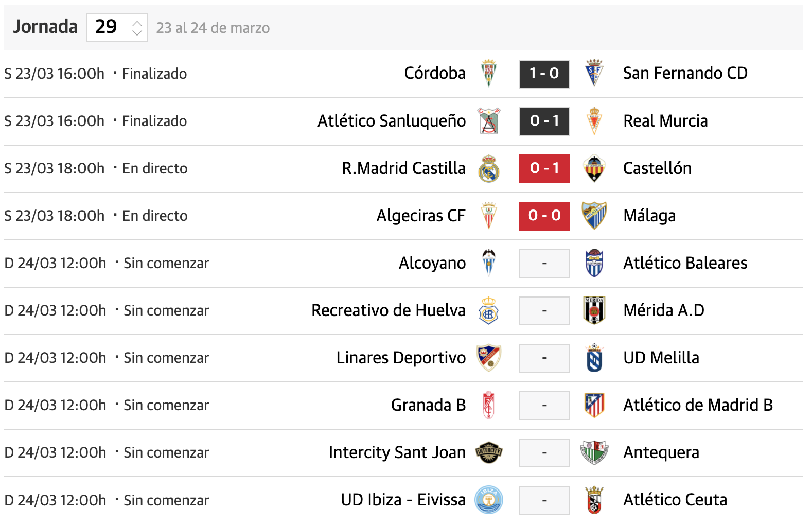Click the Córdoba team crest
This screenshot has height=525, width=812.
(489, 74)
